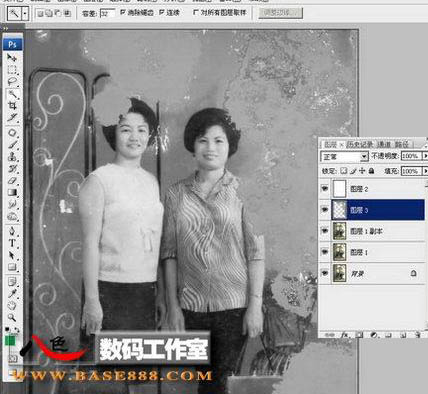
Task: Click the lock image pixels brush icon
Action: coord(353,171)
